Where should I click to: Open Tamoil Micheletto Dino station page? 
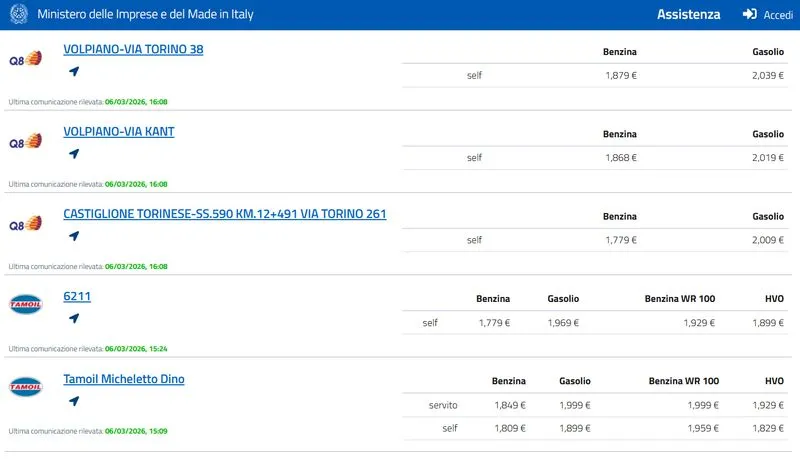[x=123, y=379]
